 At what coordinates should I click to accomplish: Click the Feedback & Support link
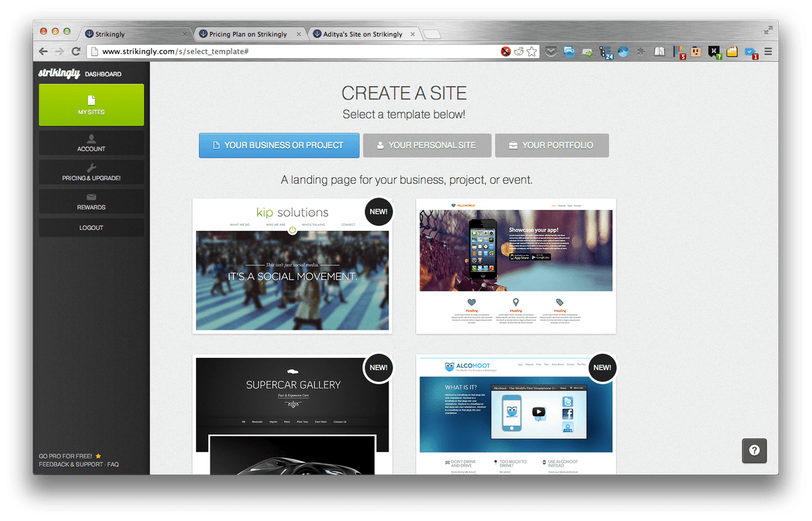71,464
